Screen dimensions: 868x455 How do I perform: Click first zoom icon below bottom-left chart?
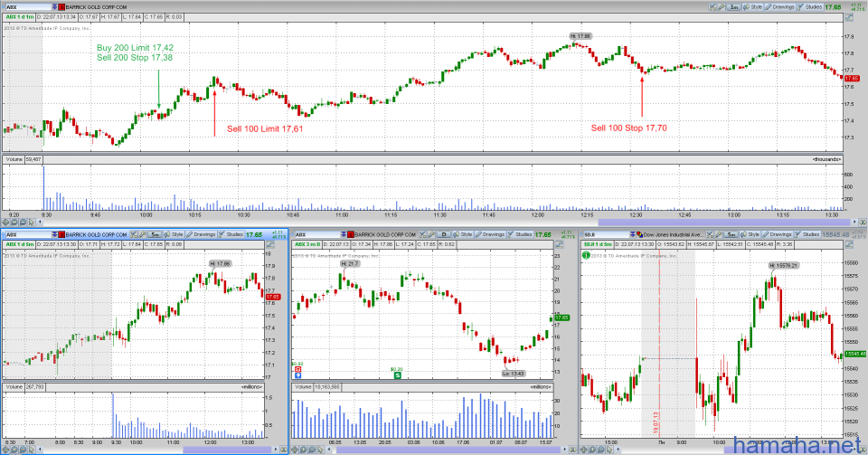[x=5, y=450]
